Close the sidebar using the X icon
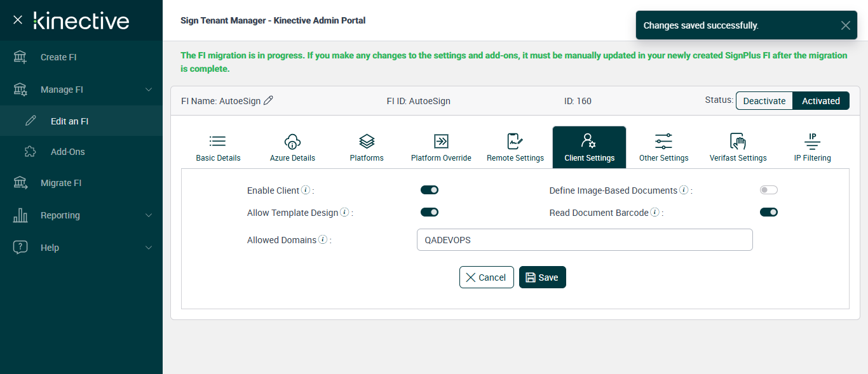The image size is (868, 374). (18, 20)
